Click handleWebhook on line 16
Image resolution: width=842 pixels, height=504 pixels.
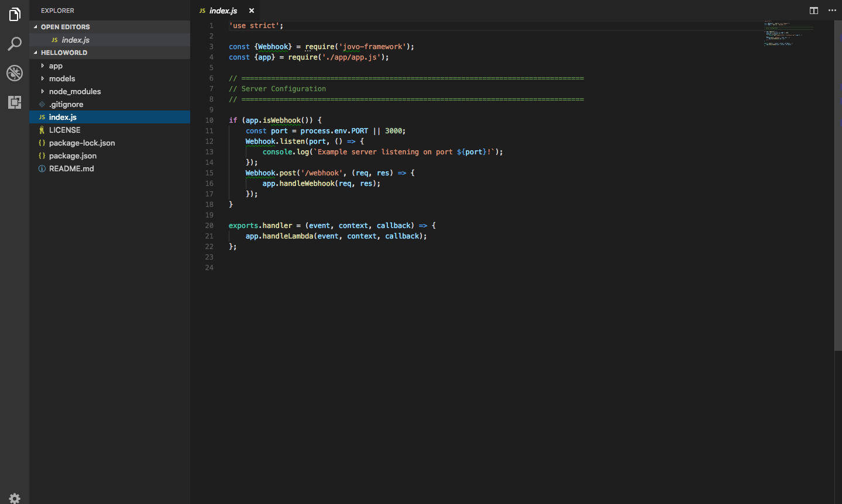(x=307, y=184)
